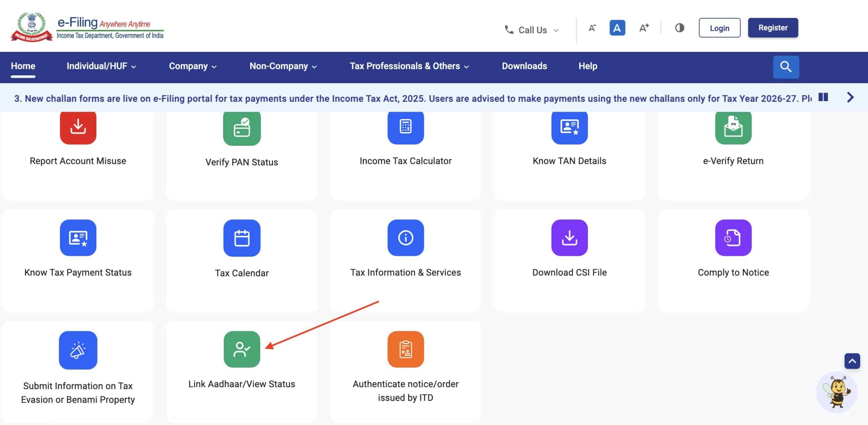The width and height of the screenshot is (868, 425).
Task: Open the Income Tax Calculator icon
Action: [x=406, y=128]
